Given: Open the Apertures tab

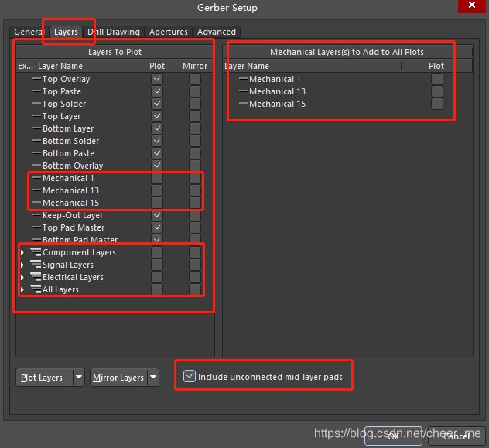Looking at the screenshot, I should (x=169, y=32).
